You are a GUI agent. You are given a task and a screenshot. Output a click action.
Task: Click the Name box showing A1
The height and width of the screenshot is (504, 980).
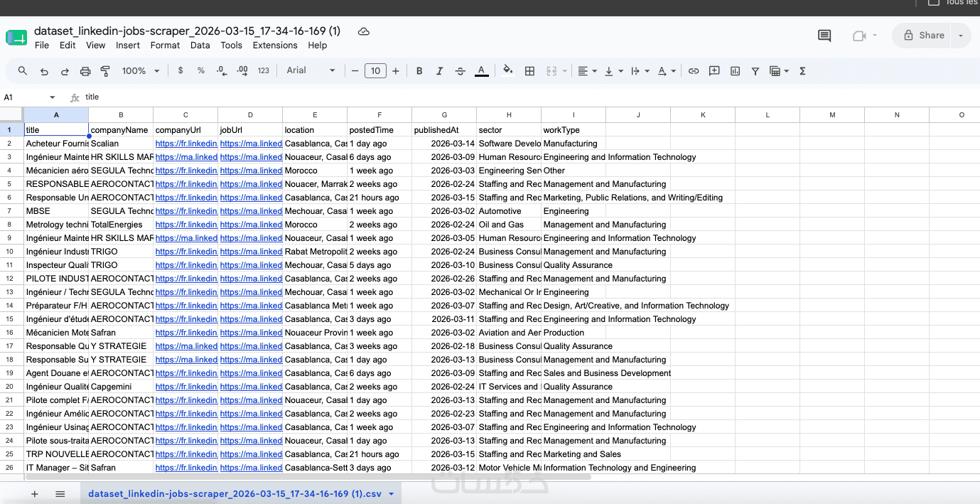pyautogui.click(x=23, y=97)
